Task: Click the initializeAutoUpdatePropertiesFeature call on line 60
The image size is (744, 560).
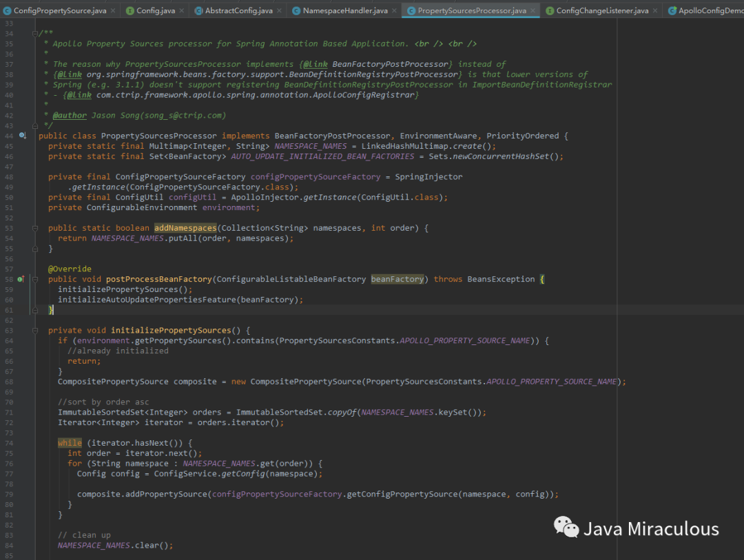Action: 180,300
